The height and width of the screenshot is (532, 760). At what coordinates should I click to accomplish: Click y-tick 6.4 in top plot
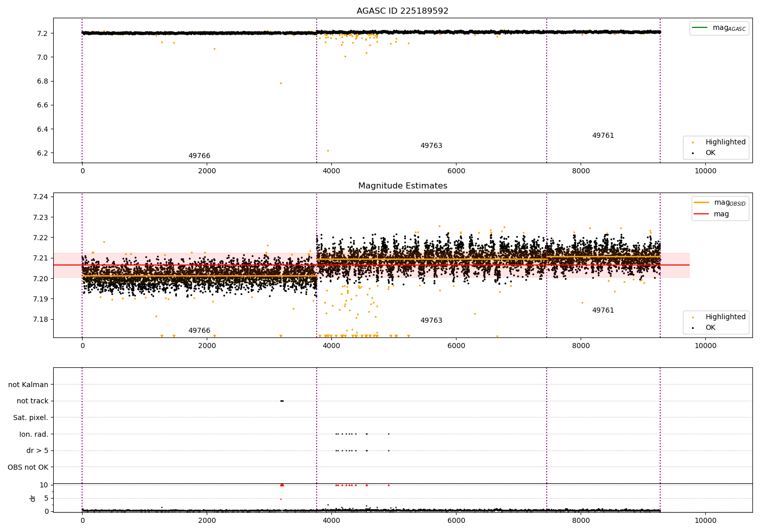coord(42,129)
